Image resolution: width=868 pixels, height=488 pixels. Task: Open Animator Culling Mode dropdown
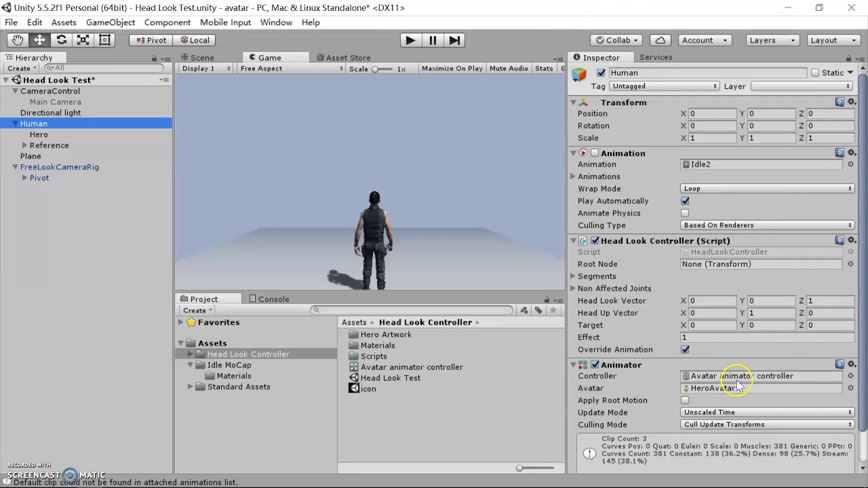(767, 424)
